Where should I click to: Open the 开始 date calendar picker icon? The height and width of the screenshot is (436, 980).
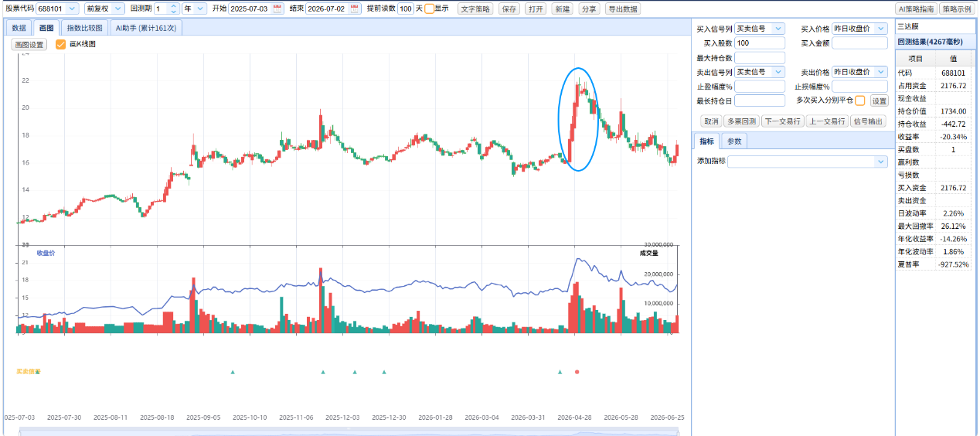[277, 9]
